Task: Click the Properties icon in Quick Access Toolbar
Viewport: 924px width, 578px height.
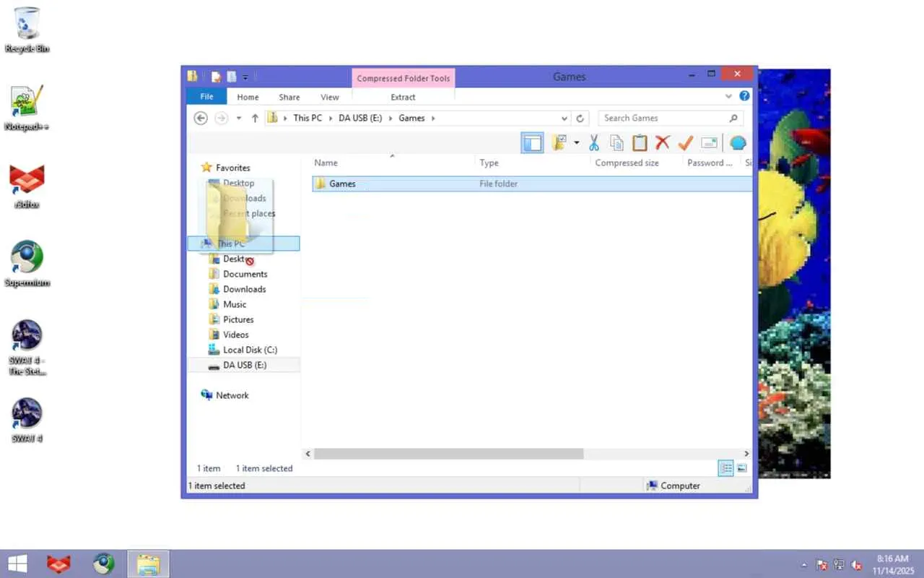Action: pos(216,77)
